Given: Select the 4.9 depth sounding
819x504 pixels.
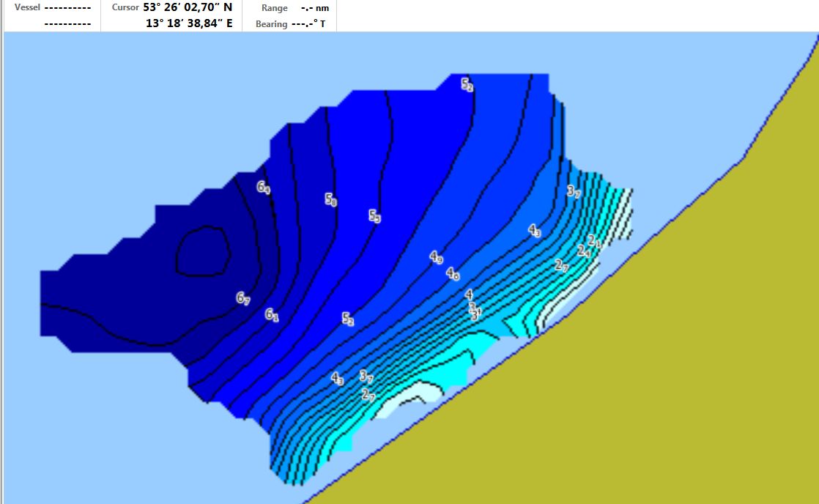Looking at the screenshot, I should click(x=436, y=256).
